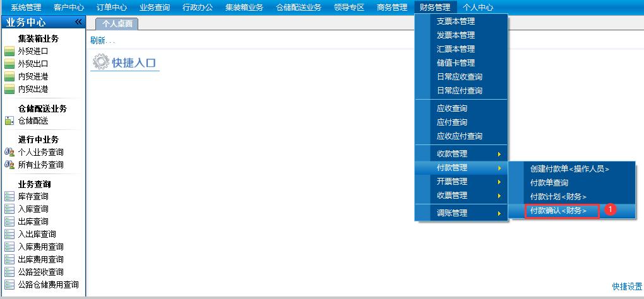Viewport: 644px width, 299px height.
Task: Switch to the 个人桌面 tab
Action: (116, 24)
